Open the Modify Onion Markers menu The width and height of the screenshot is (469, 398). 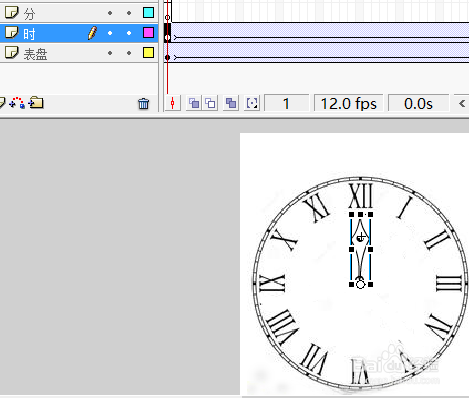click(252, 103)
